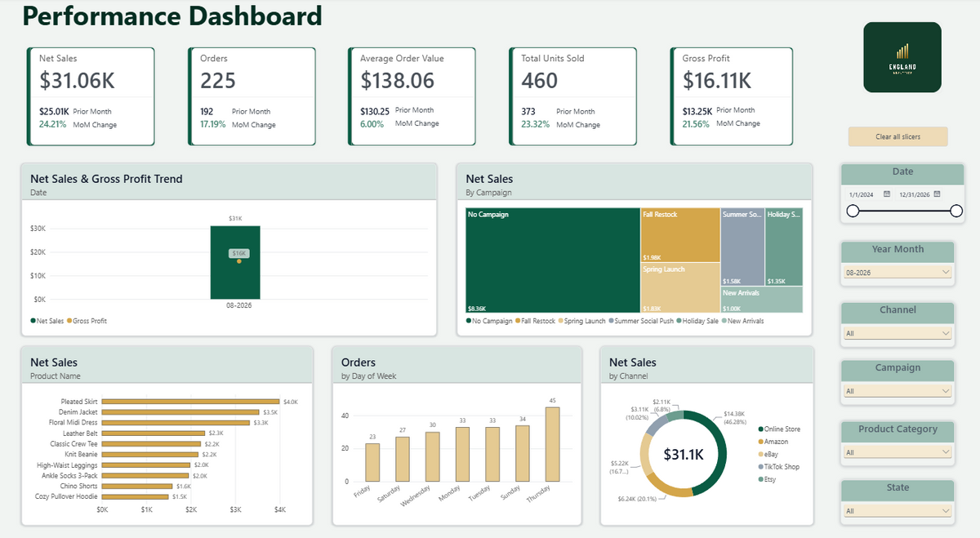Select the Knit Beanie bar
Screen dimensions: 980x538
click(x=150, y=454)
